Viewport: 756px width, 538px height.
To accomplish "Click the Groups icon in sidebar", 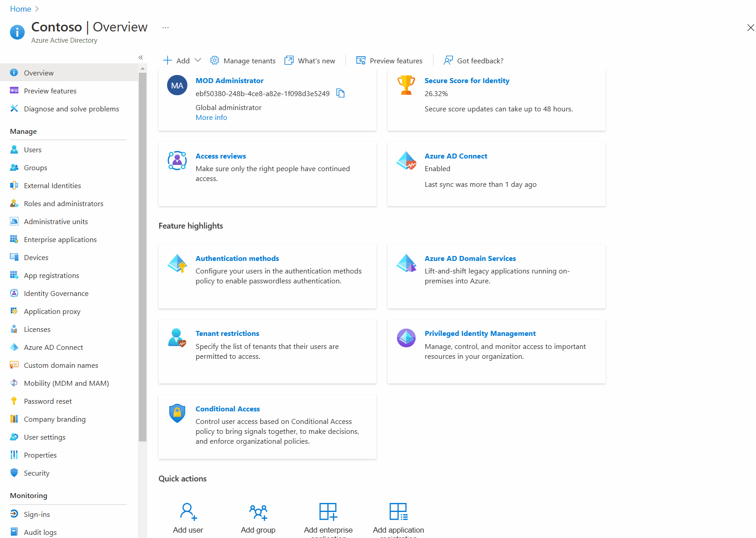I will tap(14, 168).
